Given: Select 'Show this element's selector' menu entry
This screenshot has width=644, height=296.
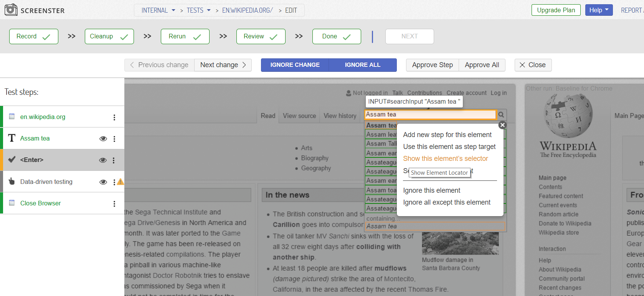Looking at the screenshot, I should coord(445,159).
